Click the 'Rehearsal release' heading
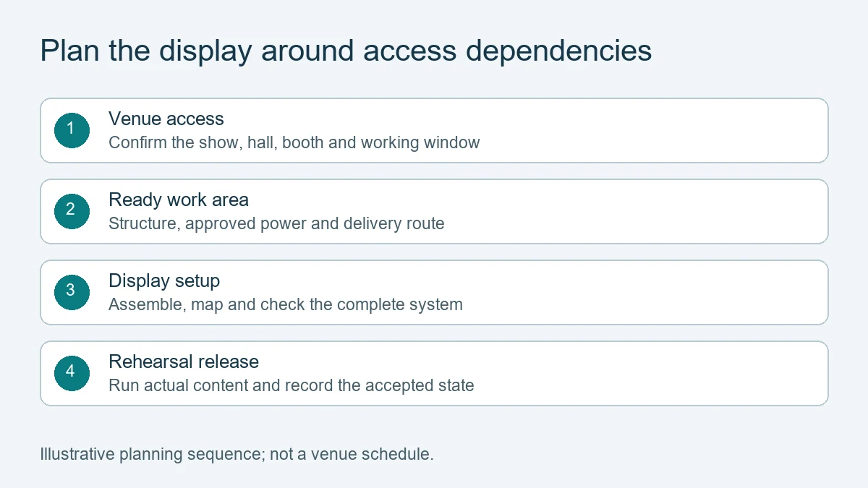 [184, 361]
